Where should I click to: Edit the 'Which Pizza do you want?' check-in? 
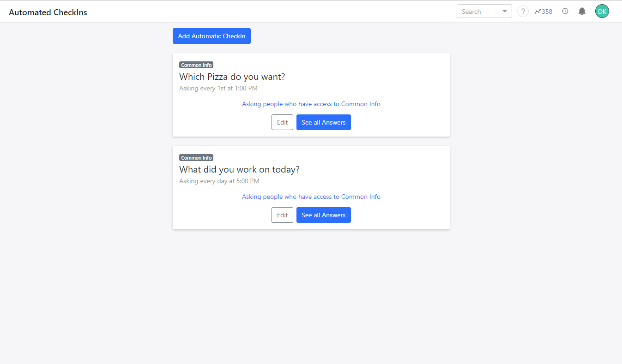(x=282, y=122)
